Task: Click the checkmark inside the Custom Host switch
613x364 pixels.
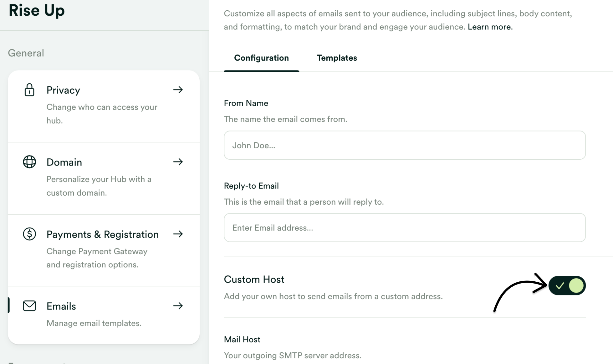Action: click(x=560, y=285)
